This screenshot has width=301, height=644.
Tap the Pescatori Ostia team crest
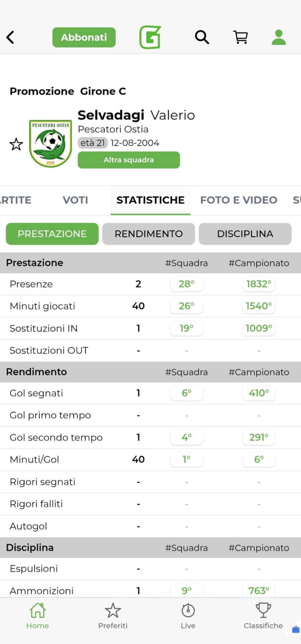(x=51, y=144)
